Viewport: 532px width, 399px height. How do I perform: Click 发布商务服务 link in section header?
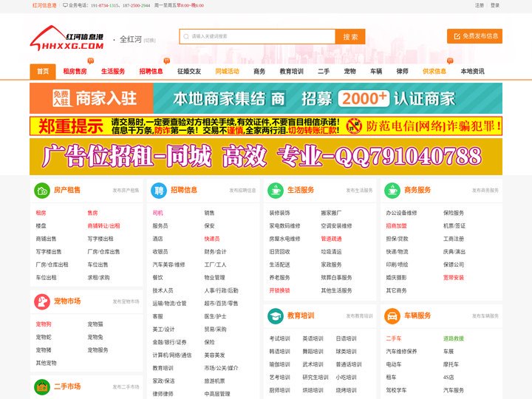click(x=485, y=191)
